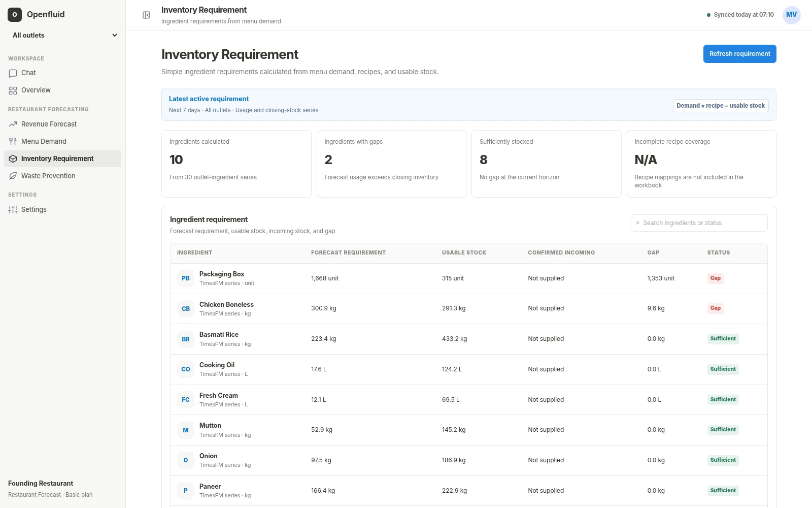Click the Openfluid logo icon
The image size is (812, 508).
(x=15, y=15)
